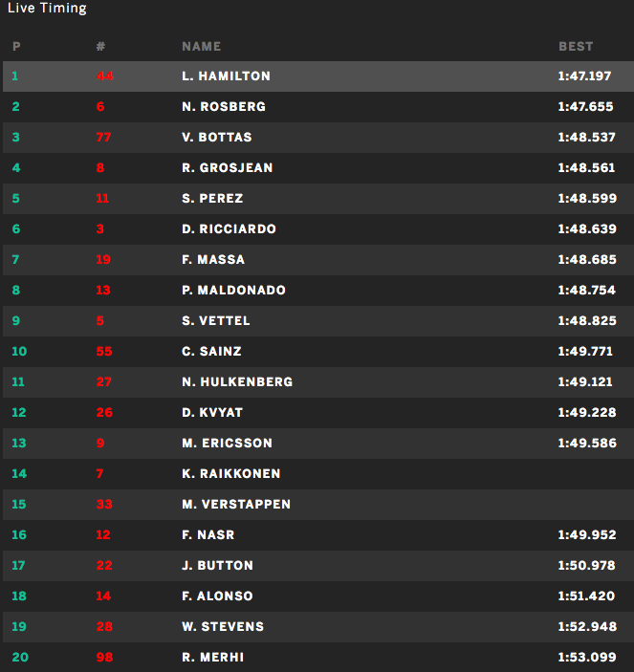Click car number 11 for S. Perez
The height and width of the screenshot is (672, 634).
[102, 199]
